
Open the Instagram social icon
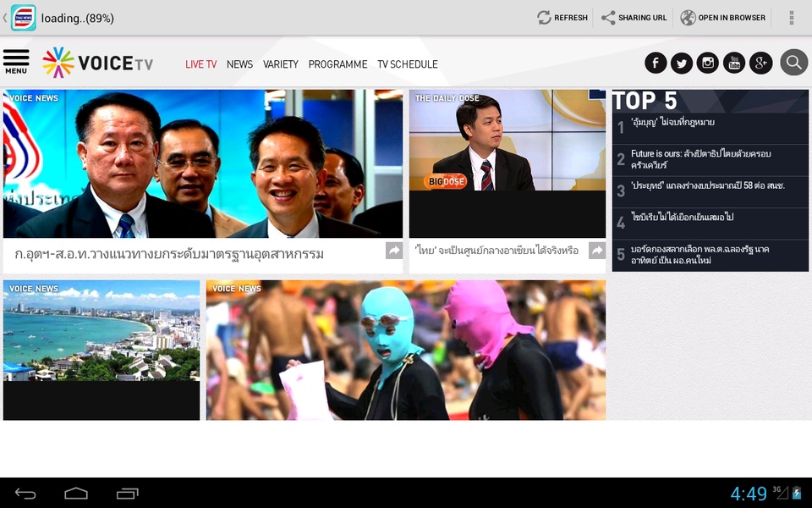coord(708,63)
